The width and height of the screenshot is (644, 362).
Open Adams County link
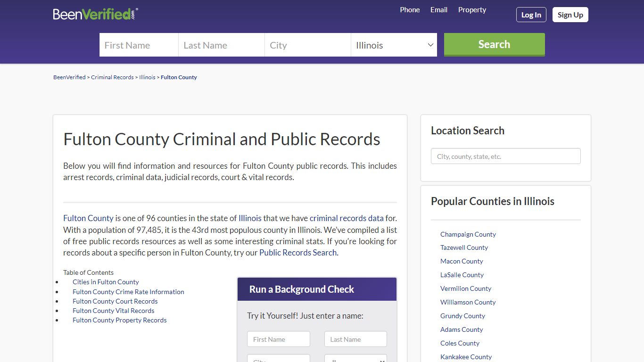tap(462, 329)
